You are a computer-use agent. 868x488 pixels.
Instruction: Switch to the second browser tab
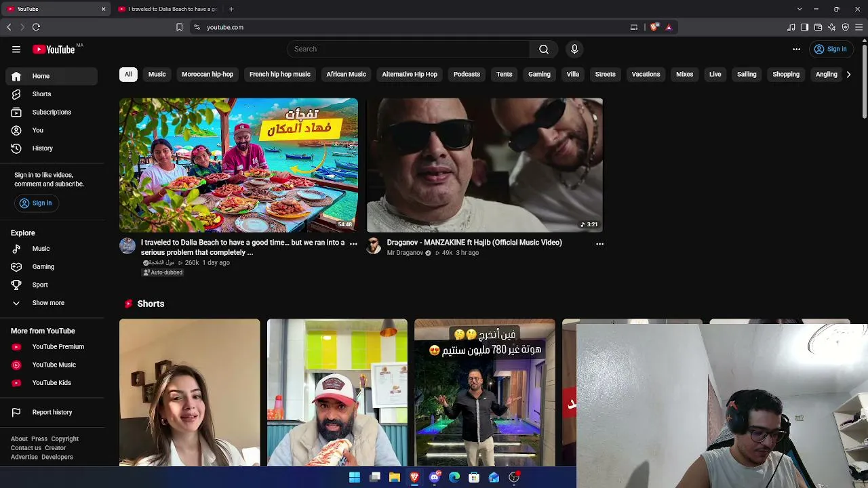[167, 9]
